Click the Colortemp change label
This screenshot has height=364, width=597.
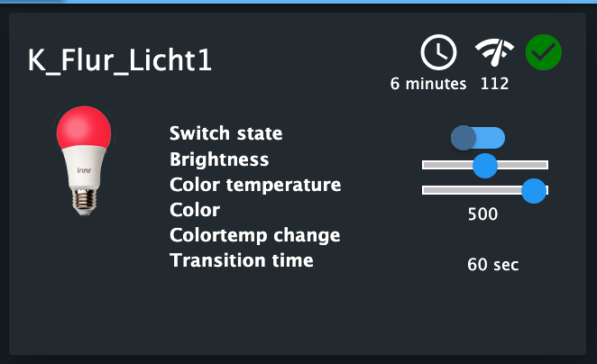254,235
